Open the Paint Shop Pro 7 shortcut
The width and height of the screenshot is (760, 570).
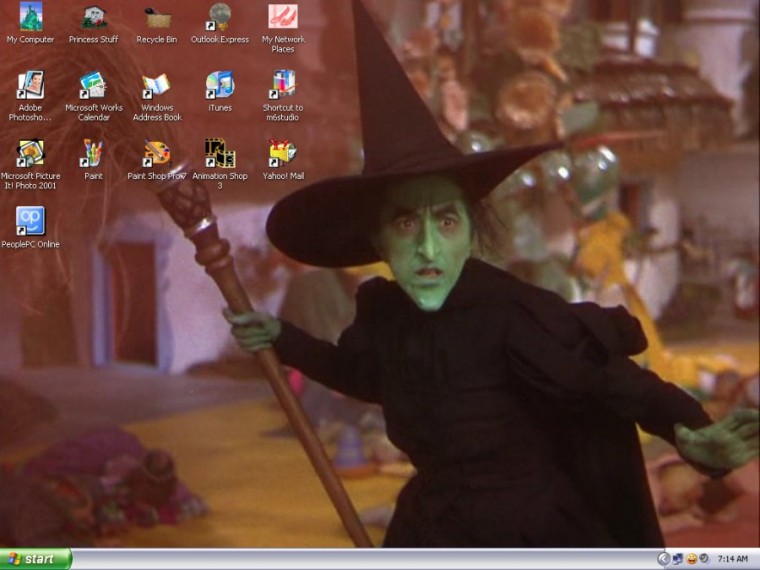point(157,159)
